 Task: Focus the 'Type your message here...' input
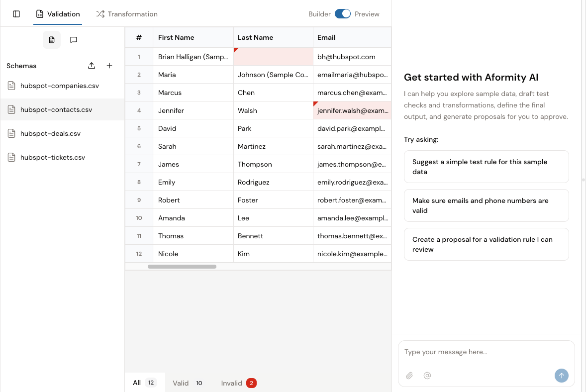pos(486,352)
